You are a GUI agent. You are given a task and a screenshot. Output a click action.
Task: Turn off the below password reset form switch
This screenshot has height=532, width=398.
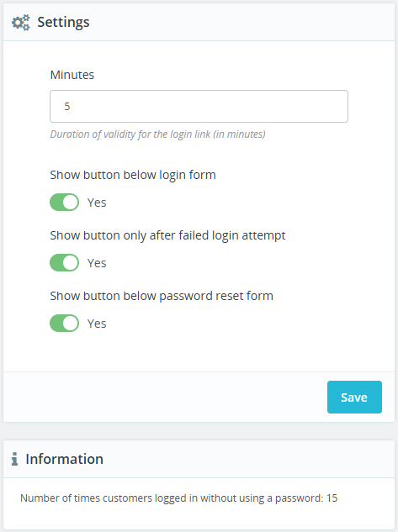(64, 323)
